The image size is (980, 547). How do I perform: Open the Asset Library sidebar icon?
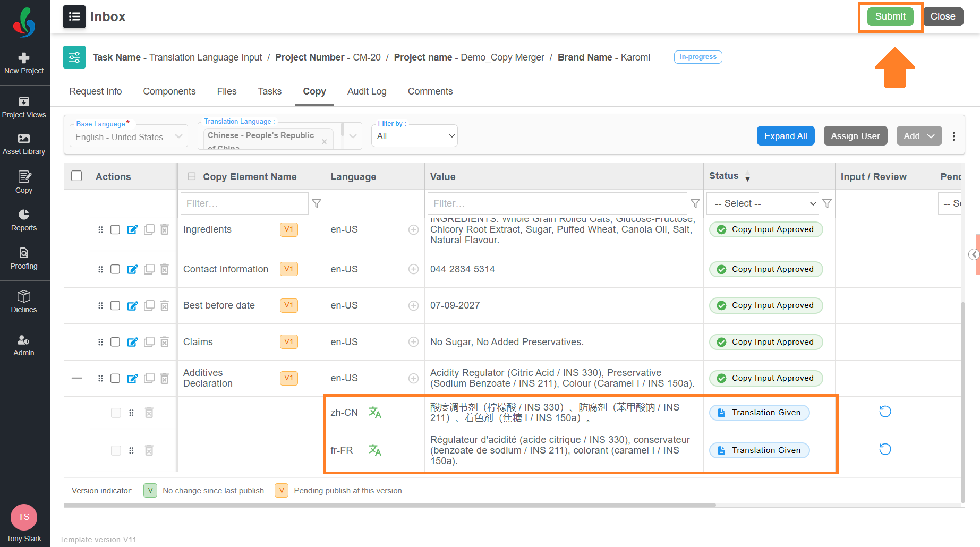24,144
